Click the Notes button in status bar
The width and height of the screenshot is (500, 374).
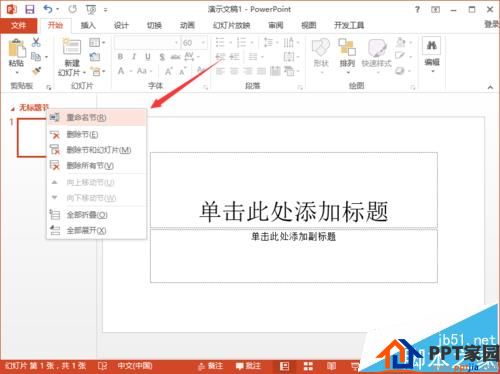tap(210, 366)
